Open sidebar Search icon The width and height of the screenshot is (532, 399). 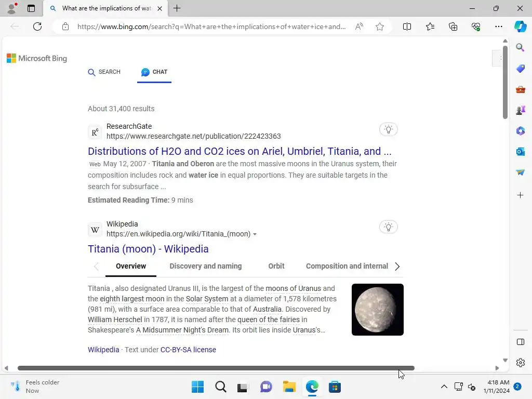coord(520,47)
